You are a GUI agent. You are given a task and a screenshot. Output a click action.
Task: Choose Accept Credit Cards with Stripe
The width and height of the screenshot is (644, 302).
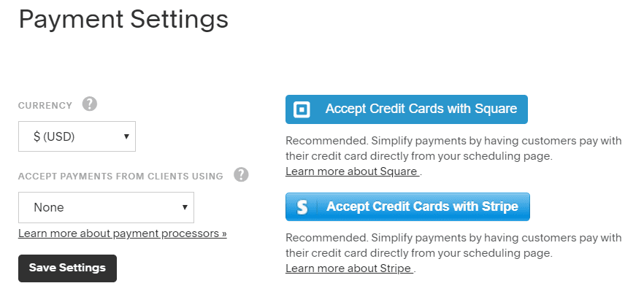click(x=407, y=207)
